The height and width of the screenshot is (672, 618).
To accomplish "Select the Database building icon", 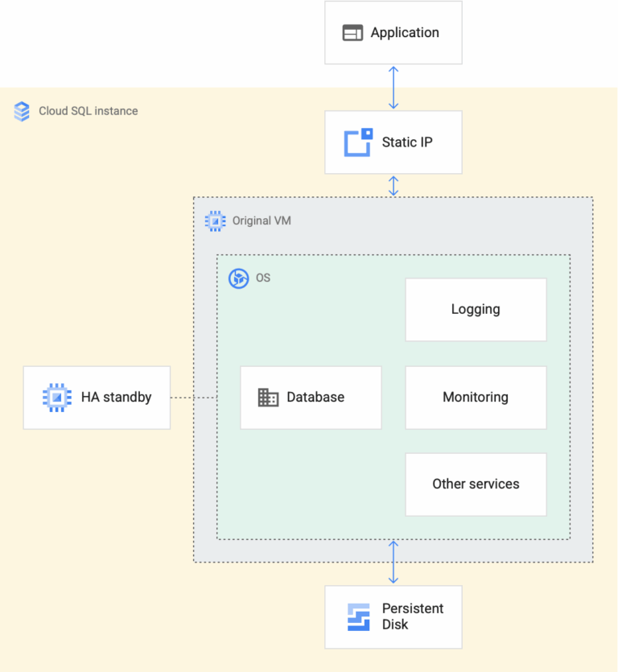I will pos(268,398).
